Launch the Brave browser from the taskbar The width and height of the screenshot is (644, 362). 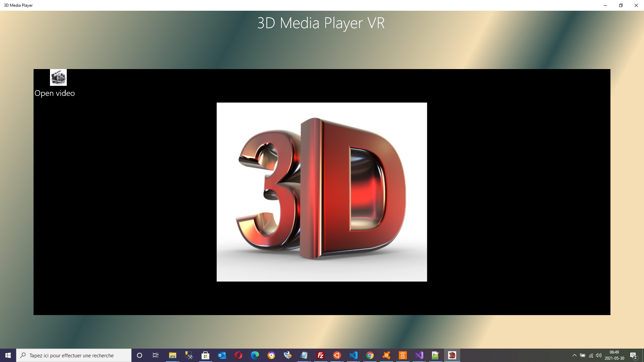coord(271,355)
